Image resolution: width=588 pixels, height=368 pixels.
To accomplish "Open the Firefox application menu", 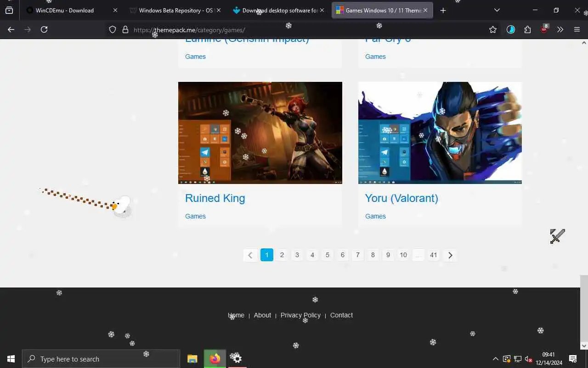I will click(x=577, y=29).
